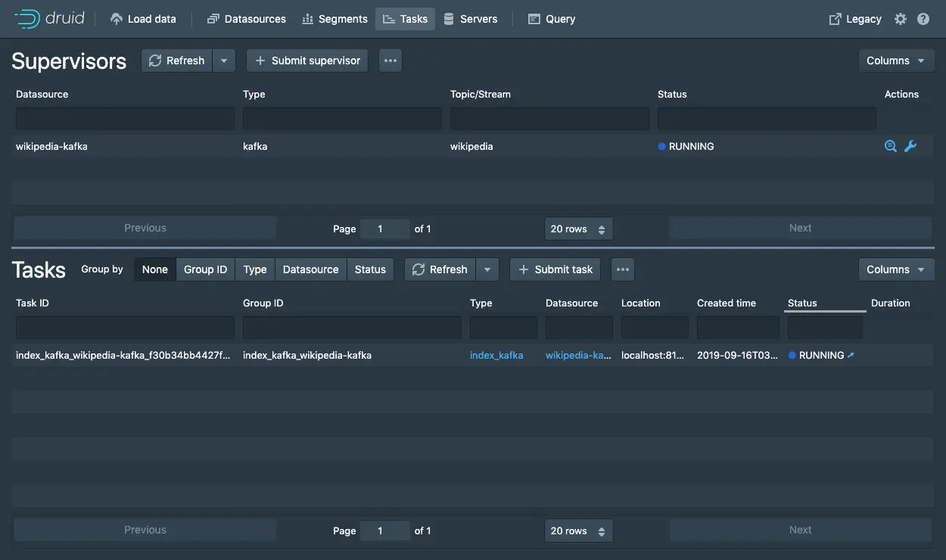This screenshot has width=946, height=560.
Task: Sort tasks by Created time header
Action: pyautogui.click(x=727, y=303)
